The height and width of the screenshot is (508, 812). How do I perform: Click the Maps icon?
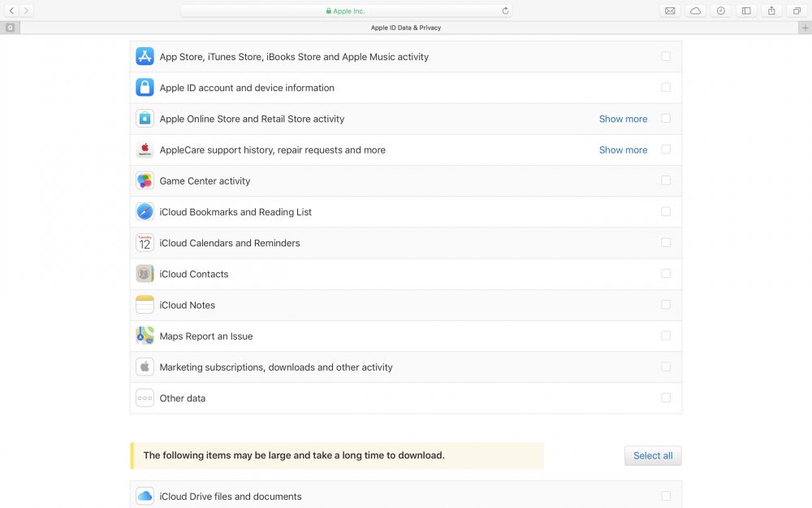click(145, 336)
